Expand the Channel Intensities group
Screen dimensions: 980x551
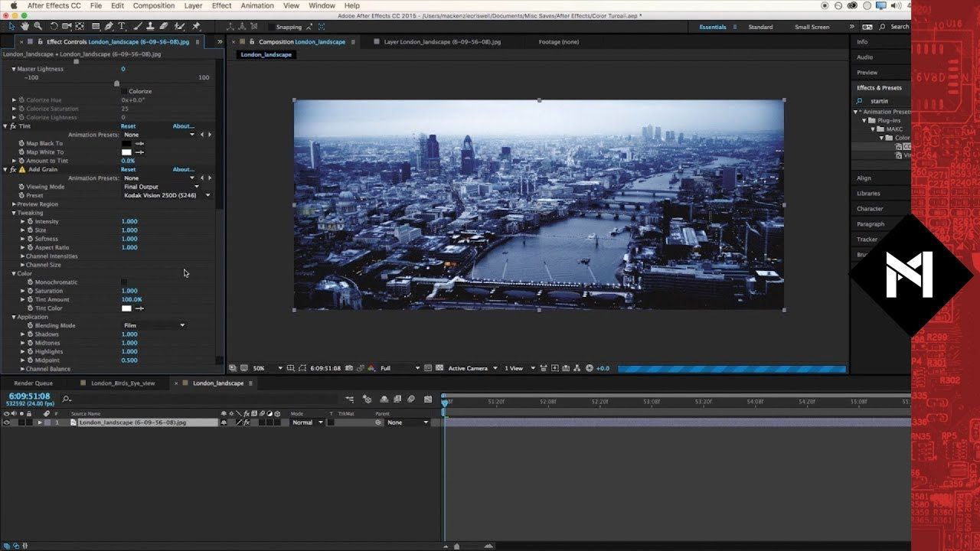click(23, 256)
